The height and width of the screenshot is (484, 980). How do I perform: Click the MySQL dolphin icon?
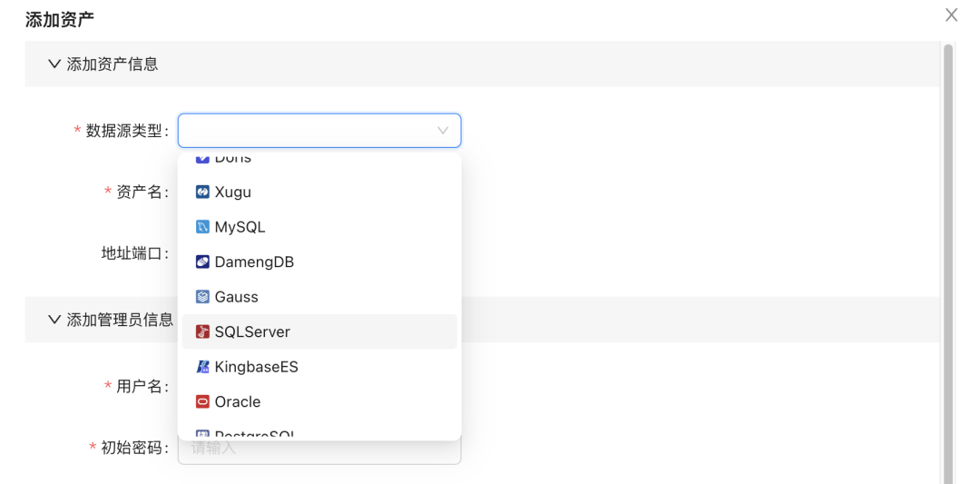point(203,227)
